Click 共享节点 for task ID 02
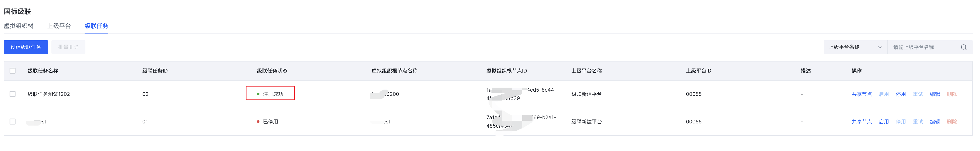Image resolution: width=980 pixels, height=151 pixels. [861, 94]
